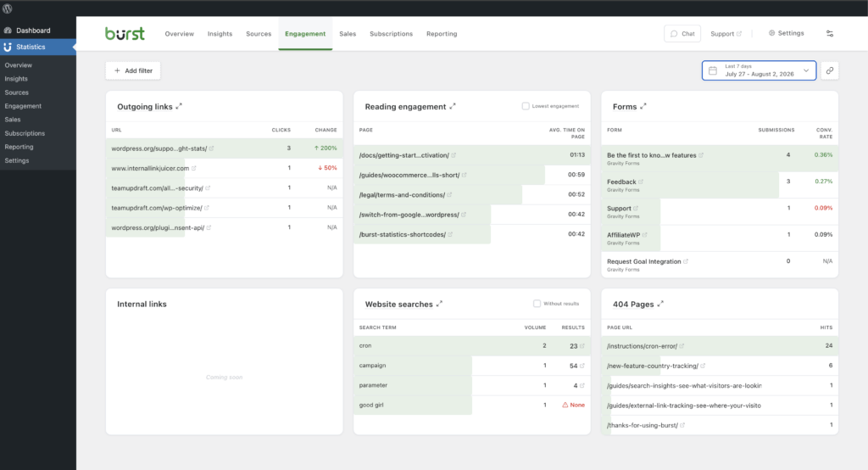Click the Burst logo

tap(125, 34)
